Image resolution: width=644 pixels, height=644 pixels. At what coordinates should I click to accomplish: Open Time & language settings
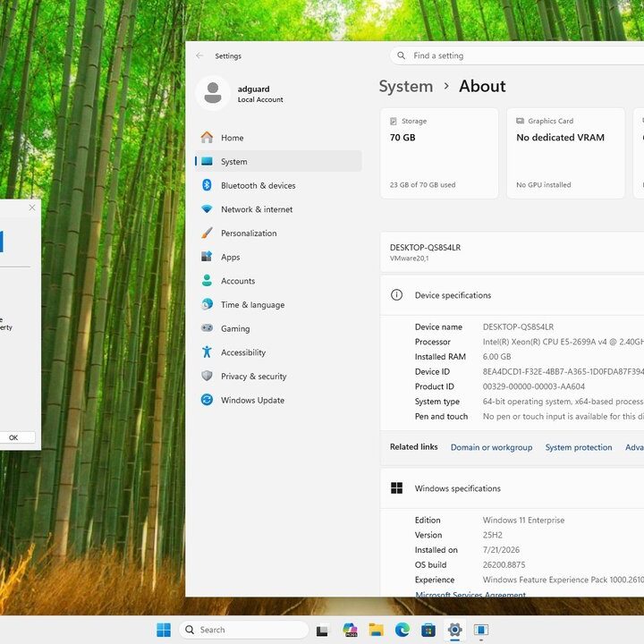coord(278,304)
